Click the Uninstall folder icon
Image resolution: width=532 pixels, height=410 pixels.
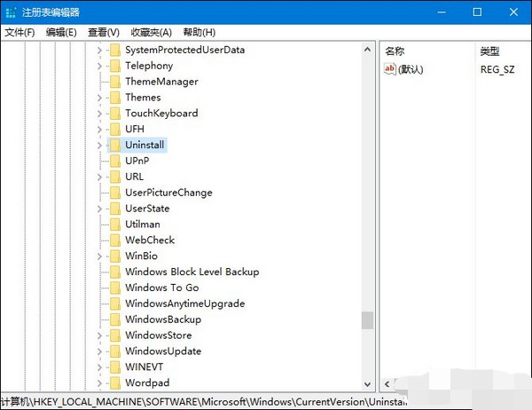point(115,146)
